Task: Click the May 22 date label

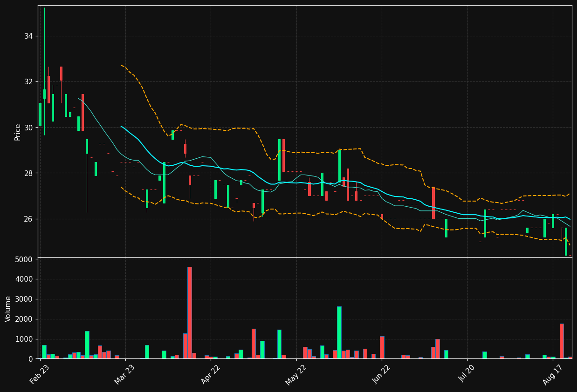Action: click(x=296, y=375)
